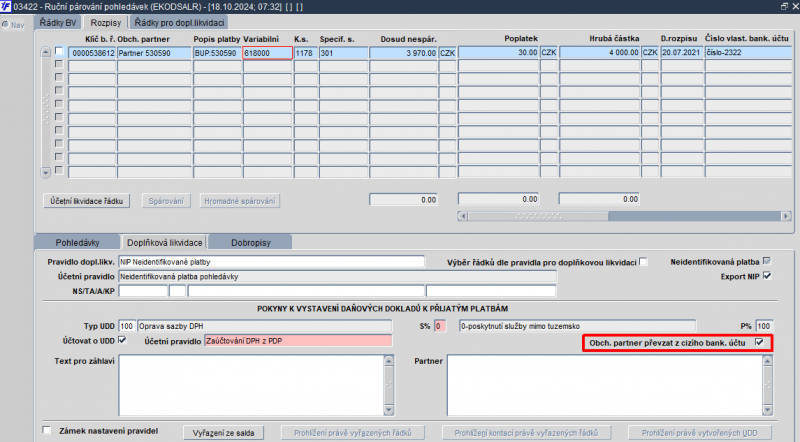This screenshot has width=800, height=442.
Task: Click 0-poskytnutí služby mimo tuzemsko field
Action: pyautogui.click(x=577, y=326)
